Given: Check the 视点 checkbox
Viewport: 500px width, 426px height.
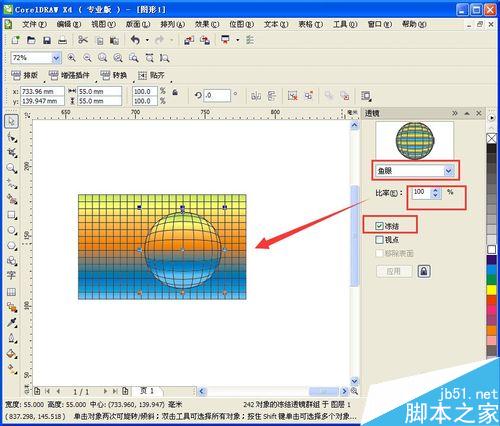Looking at the screenshot, I should point(379,240).
